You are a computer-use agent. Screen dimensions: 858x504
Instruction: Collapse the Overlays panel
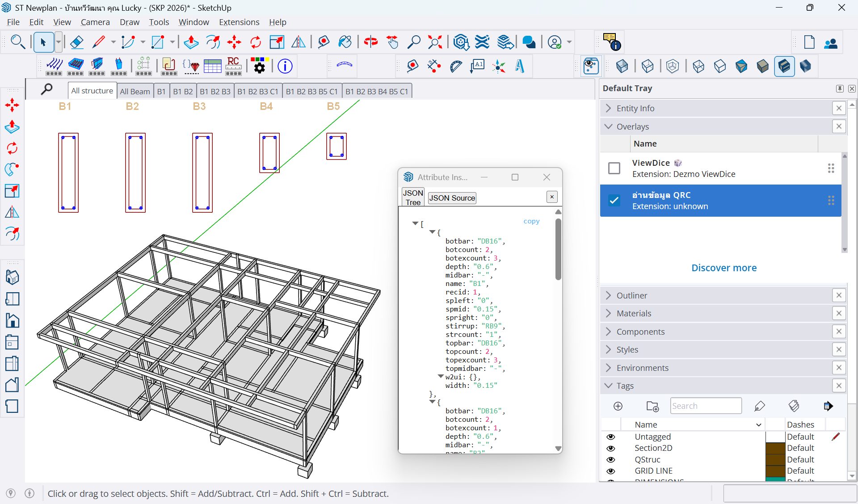pos(715,126)
